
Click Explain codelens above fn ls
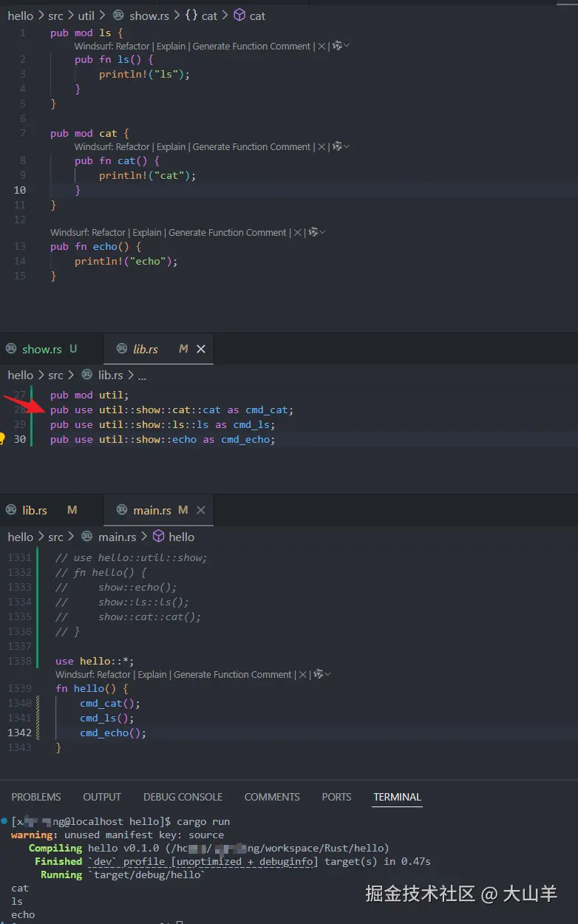171,46
